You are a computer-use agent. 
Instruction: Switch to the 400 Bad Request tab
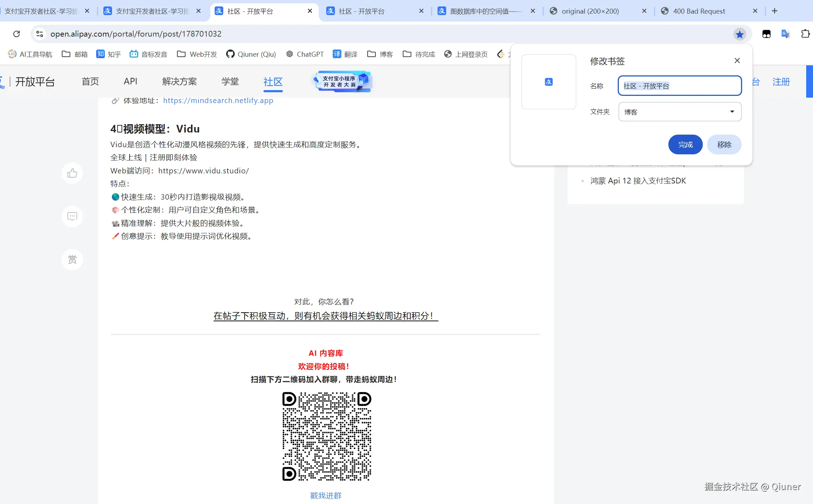point(698,11)
